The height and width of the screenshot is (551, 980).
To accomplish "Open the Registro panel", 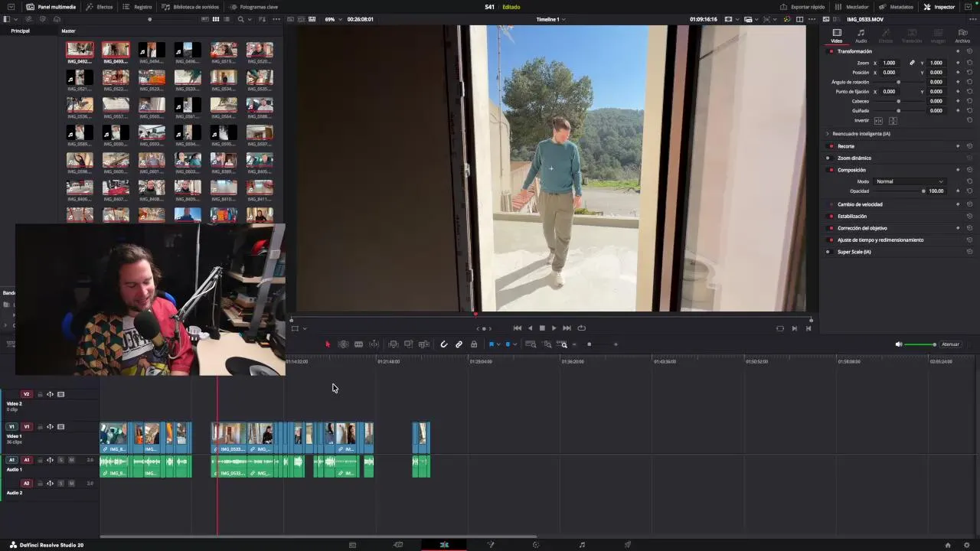I will [x=137, y=7].
